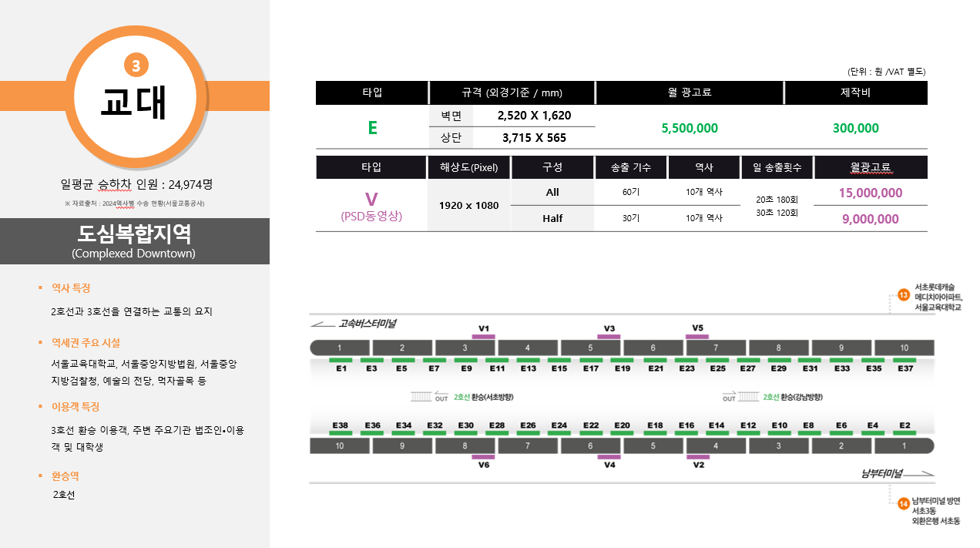This screenshot has width=980, height=548.
Task: Select the 60기 broadcast unit count
Action: [631, 192]
